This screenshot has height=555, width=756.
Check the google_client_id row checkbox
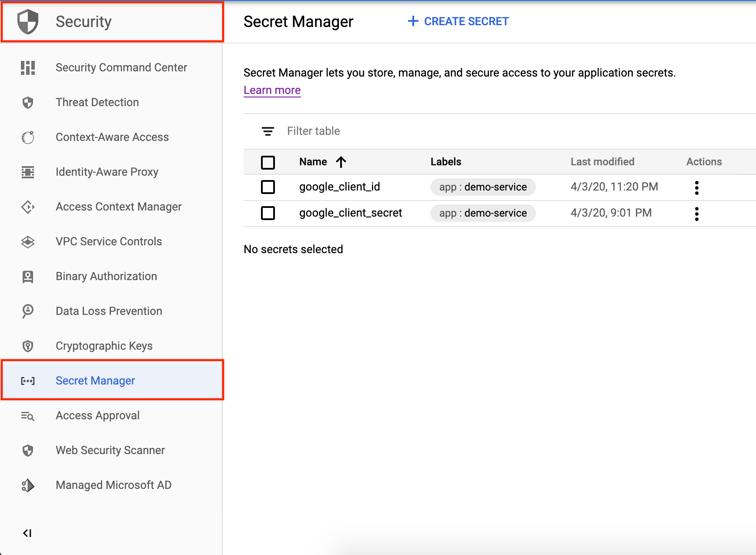(x=268, y=187)
